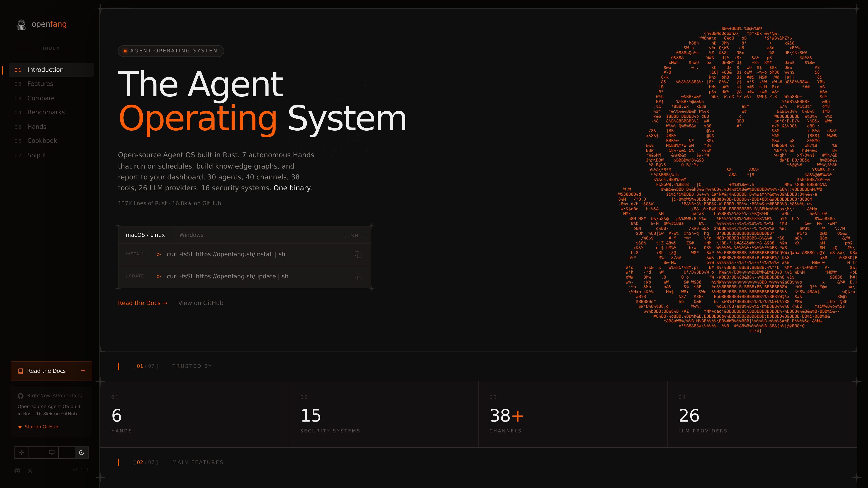This screenshot has height=488, width=868.
Task: Switch to dark theme moon icon
Action: point(82,453)
